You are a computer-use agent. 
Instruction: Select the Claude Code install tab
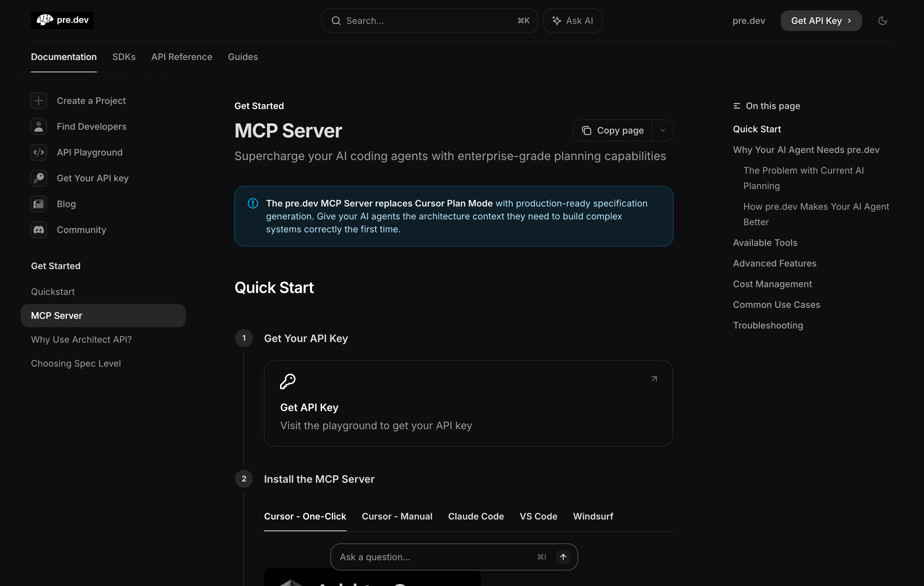(x=476, y=516)
